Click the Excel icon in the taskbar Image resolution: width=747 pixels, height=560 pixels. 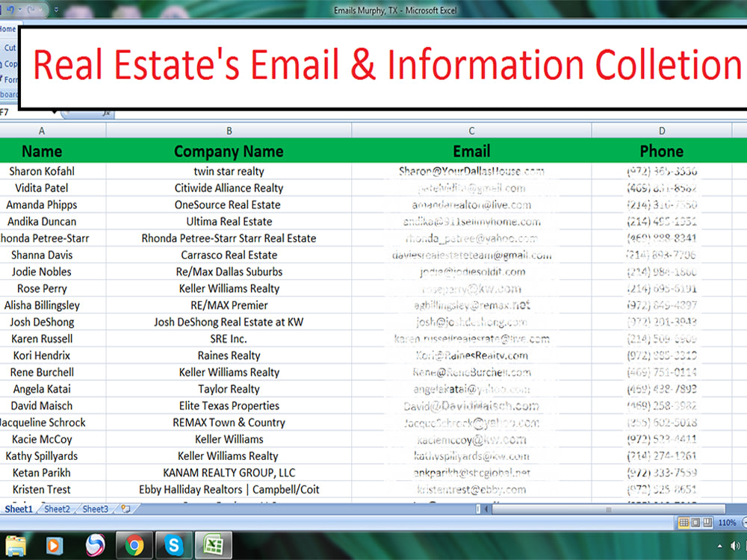tap(213, 545)
